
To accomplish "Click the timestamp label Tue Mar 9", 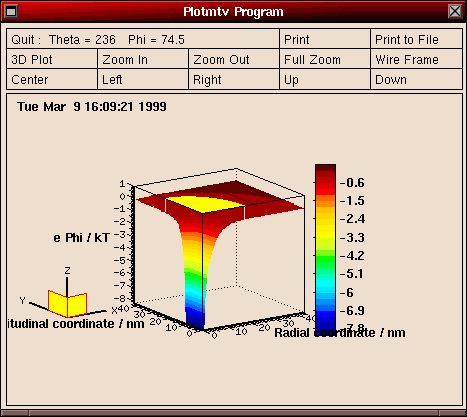I will click(x=92, y=107).
